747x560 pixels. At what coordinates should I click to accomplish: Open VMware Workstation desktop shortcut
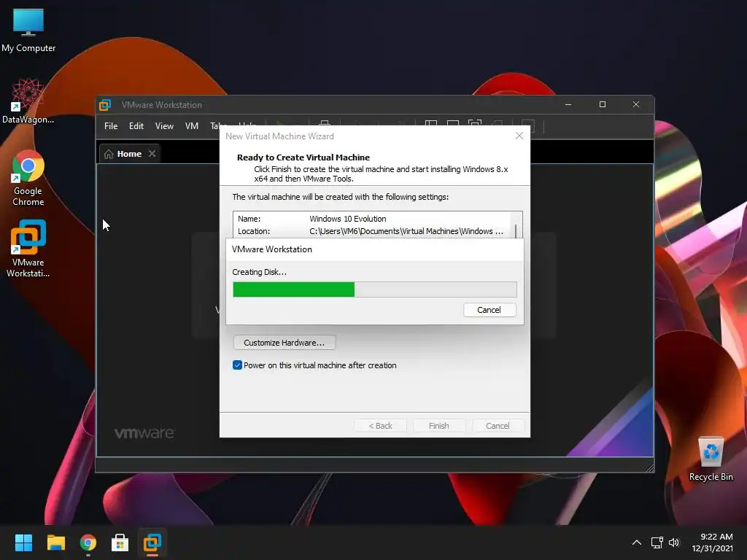[28, 249]
